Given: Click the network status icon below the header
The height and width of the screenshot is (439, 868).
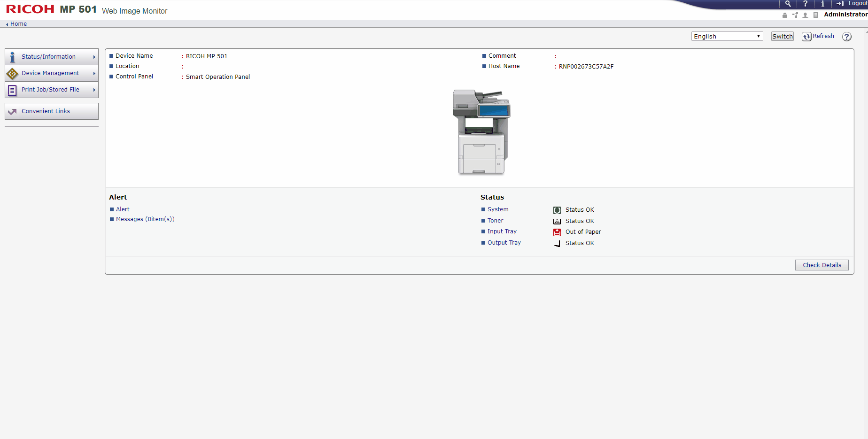Looking at the screenshot, I should pos(795,15).
